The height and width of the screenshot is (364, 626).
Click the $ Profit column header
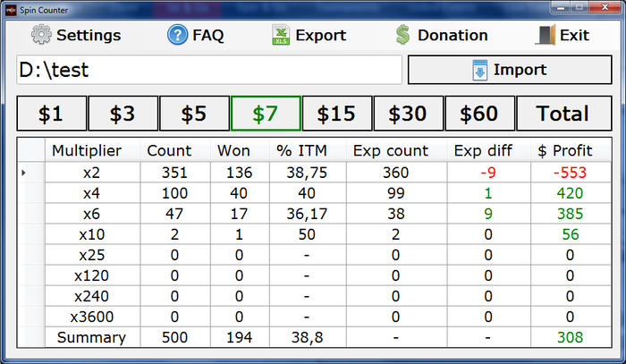pos(571,150)
